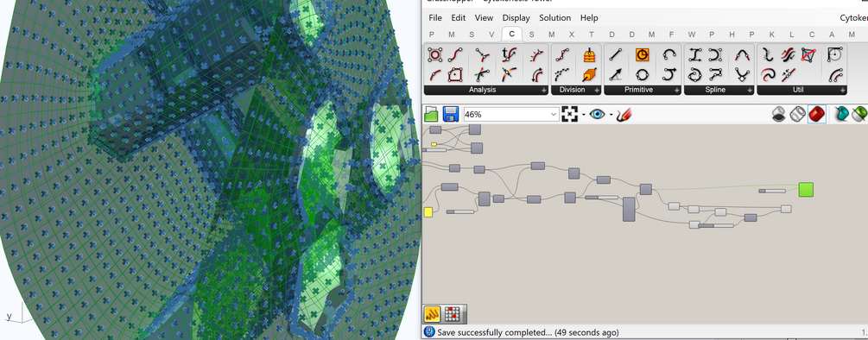Select the Line primitive component
The image size is (868, 340).
point(615,54)
